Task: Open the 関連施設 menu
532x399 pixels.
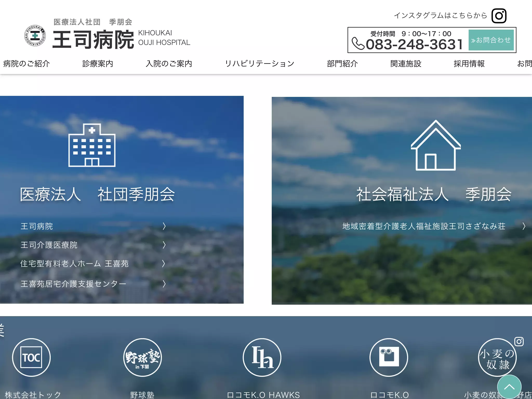Action: 406,64
